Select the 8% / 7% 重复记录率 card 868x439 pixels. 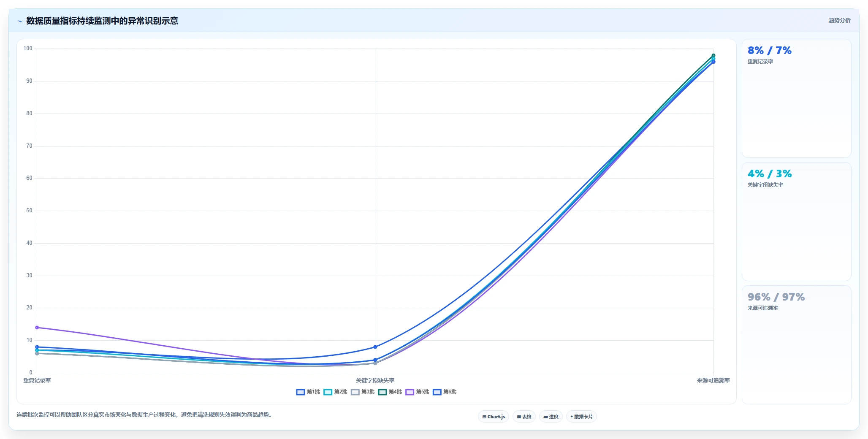click(x=796, y=98)
